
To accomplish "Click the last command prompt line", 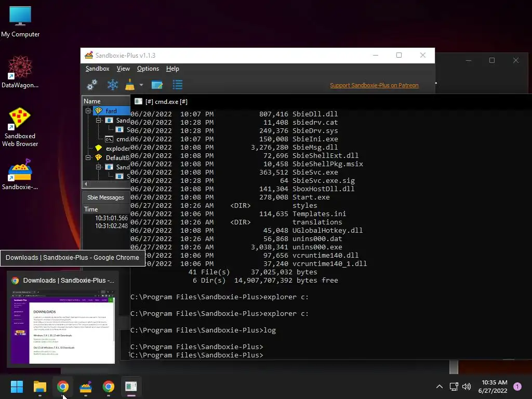I will pyautogui.click(x=197, y=355).
